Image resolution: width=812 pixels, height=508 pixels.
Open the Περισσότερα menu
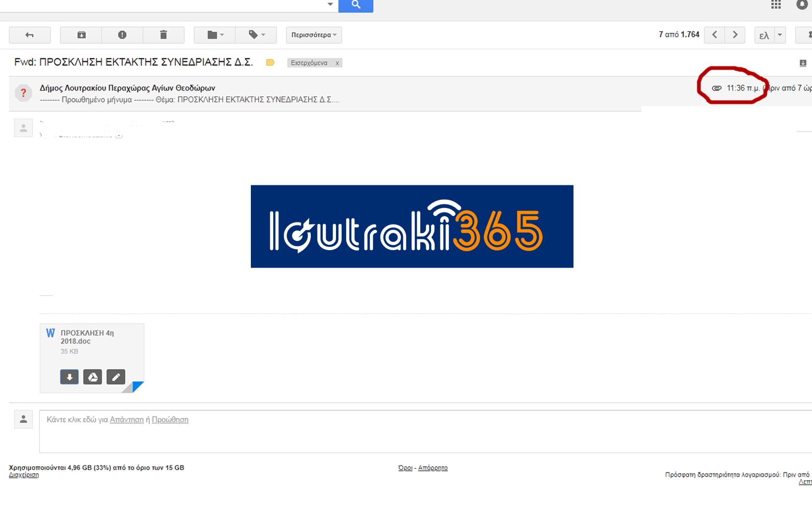(314, 35)
